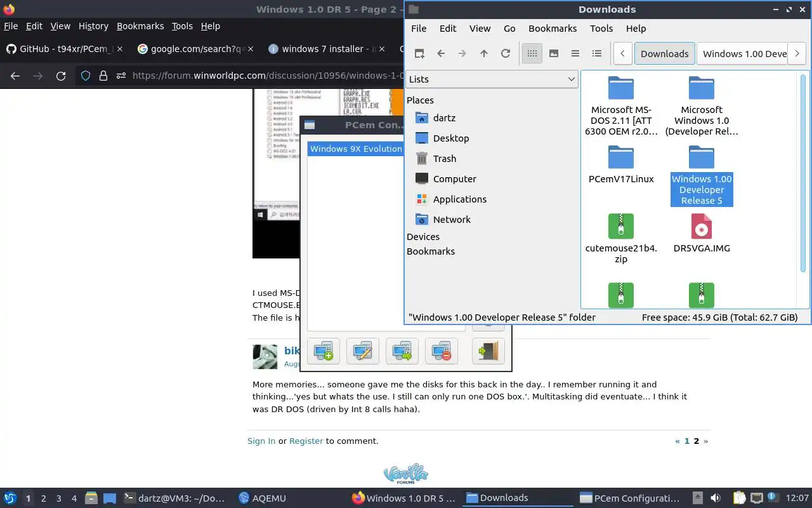Open Computer in Places sidebar
This screenshot has width=812, height=508.
pyautogui.click(x=454, y=178)
